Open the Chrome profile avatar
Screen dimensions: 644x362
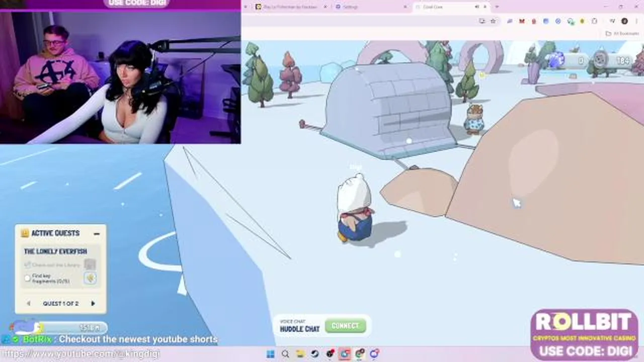click(624, 21)
